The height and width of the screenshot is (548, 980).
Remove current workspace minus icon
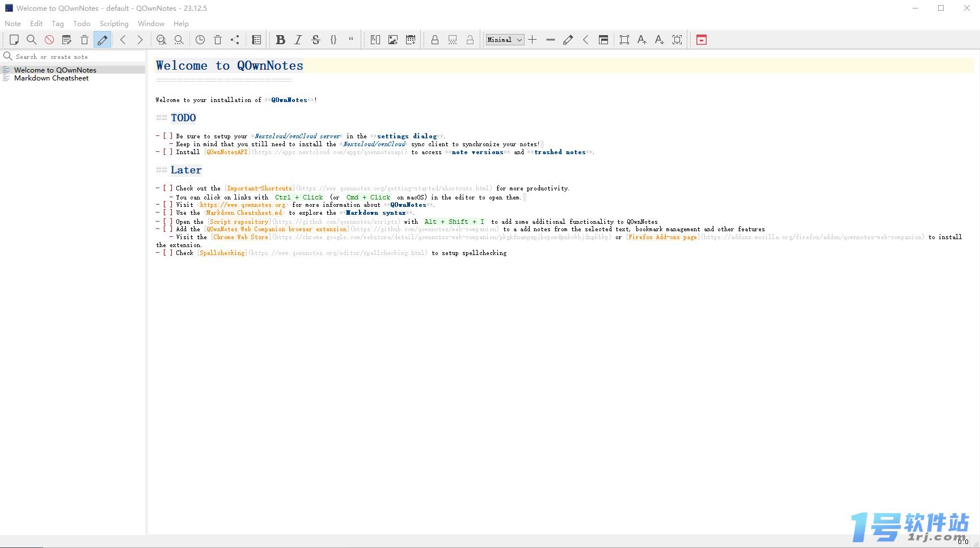tap(550, 40)
